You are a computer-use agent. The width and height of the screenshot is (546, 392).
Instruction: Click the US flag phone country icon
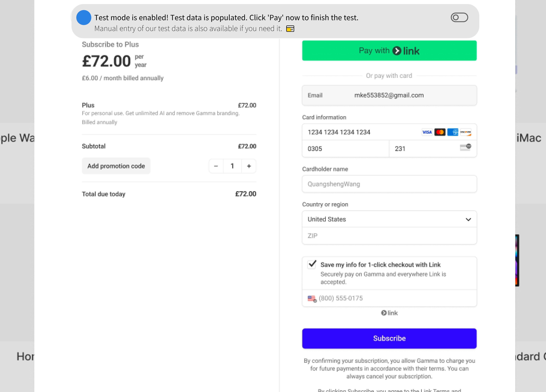click(312, 299)
